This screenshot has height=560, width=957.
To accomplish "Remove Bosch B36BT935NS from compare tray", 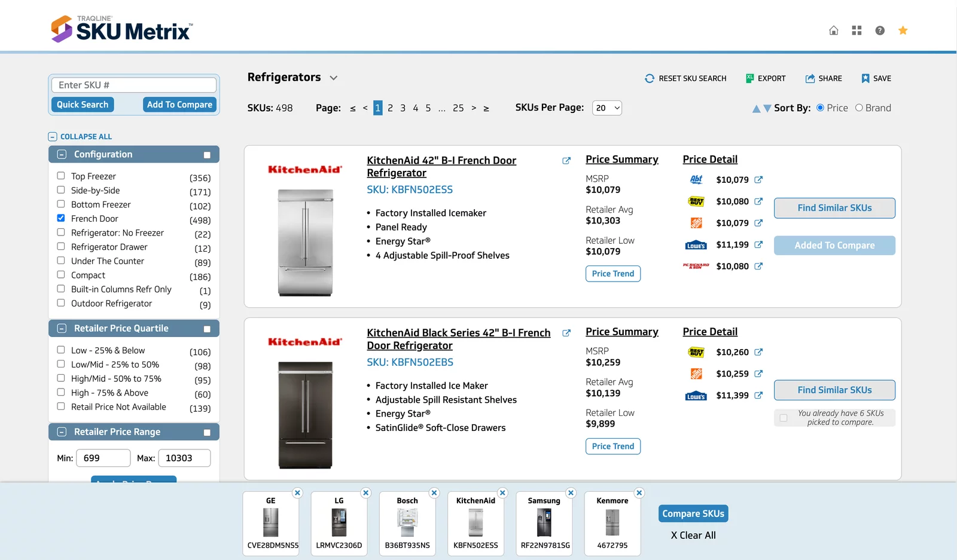I will click(434, 493).
